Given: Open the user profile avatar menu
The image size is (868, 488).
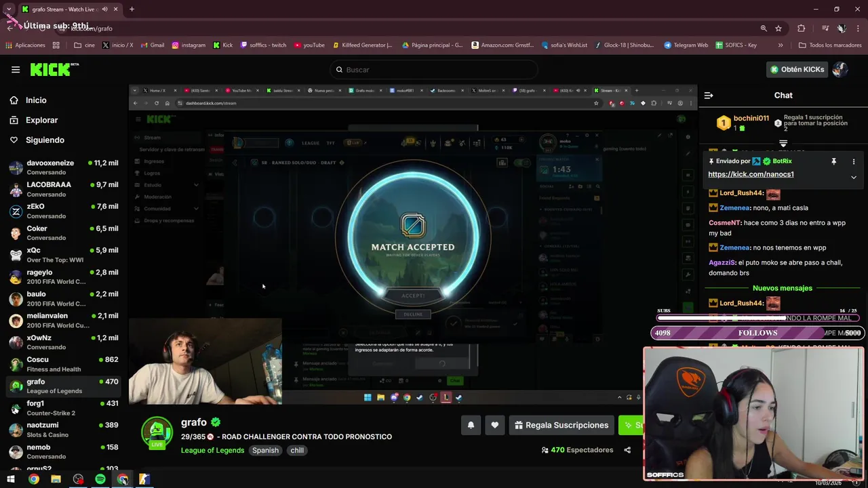Looking at the screenshot, I should tap(840, 69).
